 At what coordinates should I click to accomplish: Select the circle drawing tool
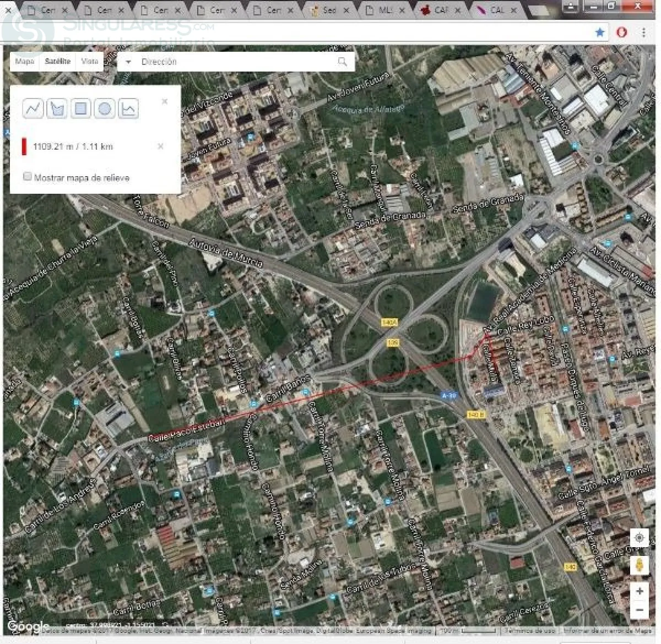[104, 108]
